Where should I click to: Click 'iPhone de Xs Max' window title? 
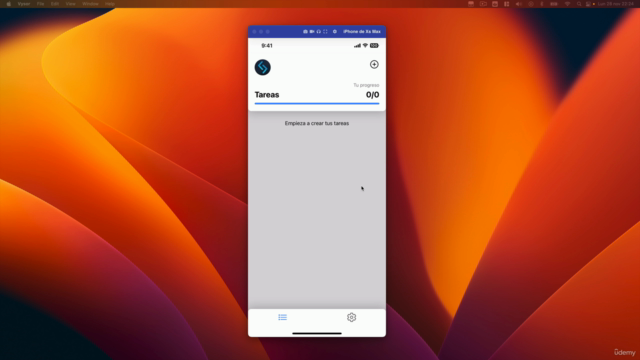click(362, 31)
